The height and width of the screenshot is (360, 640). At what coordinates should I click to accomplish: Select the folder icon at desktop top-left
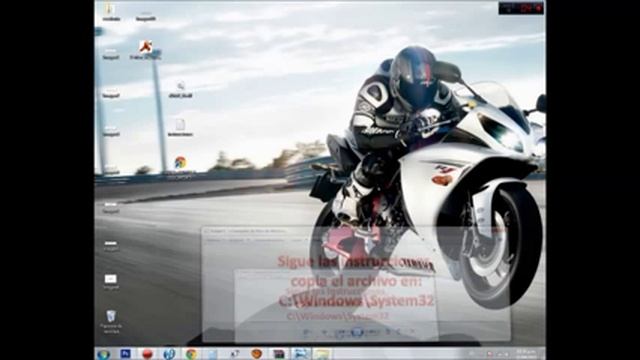coord(111,11)
